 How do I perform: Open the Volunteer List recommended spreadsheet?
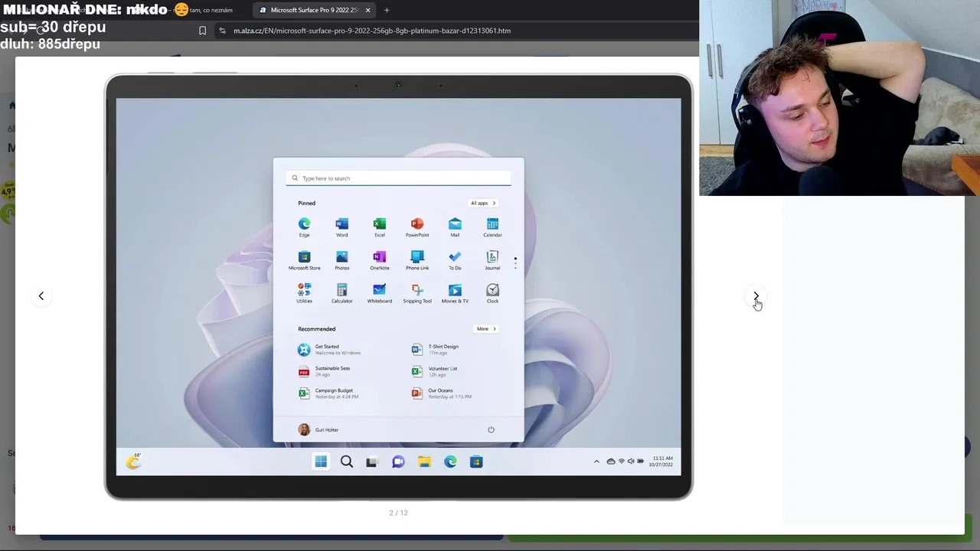point(434,371)
